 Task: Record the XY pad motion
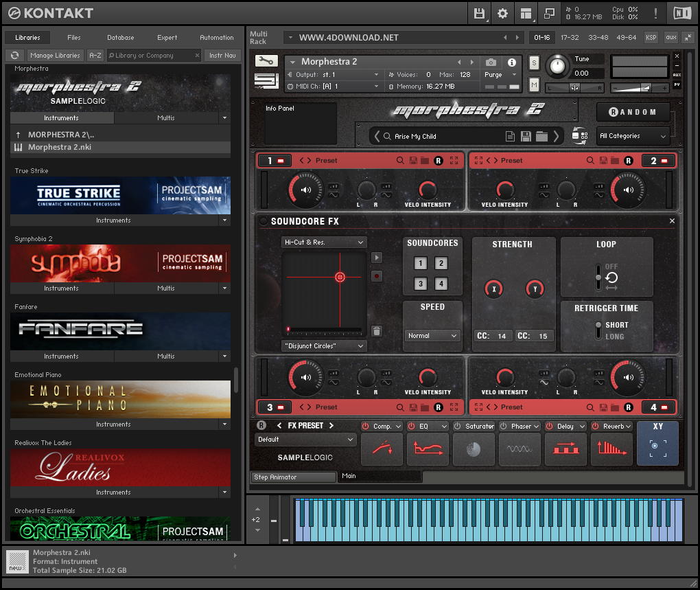(376, 276)
